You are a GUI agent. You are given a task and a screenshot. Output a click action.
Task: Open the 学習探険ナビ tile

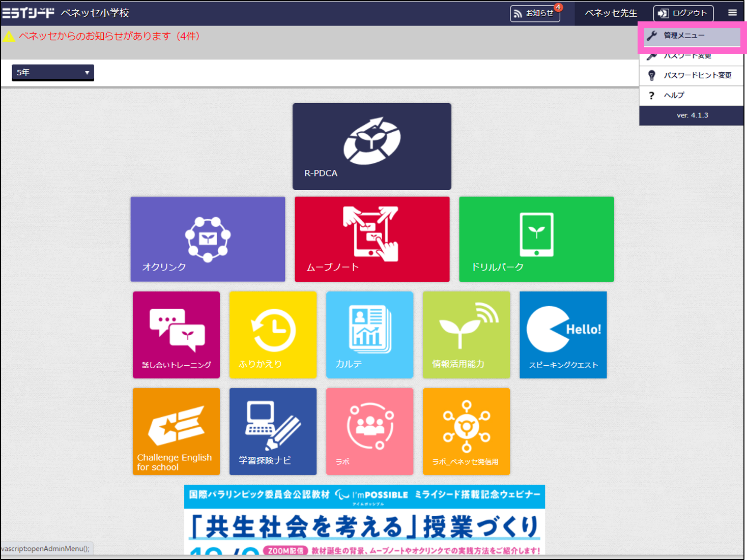(x=273, y=431)
